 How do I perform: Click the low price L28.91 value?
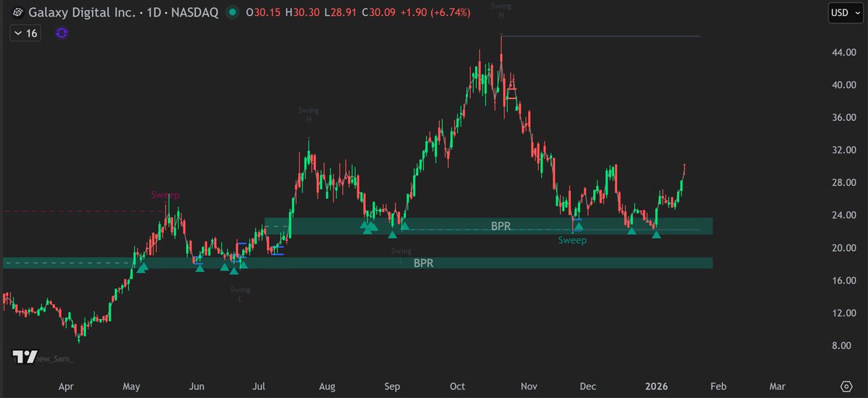[340, 12]
